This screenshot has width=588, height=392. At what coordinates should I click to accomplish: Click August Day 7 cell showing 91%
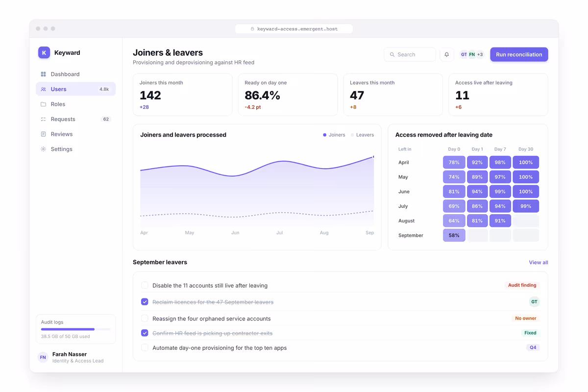[500, 221]
